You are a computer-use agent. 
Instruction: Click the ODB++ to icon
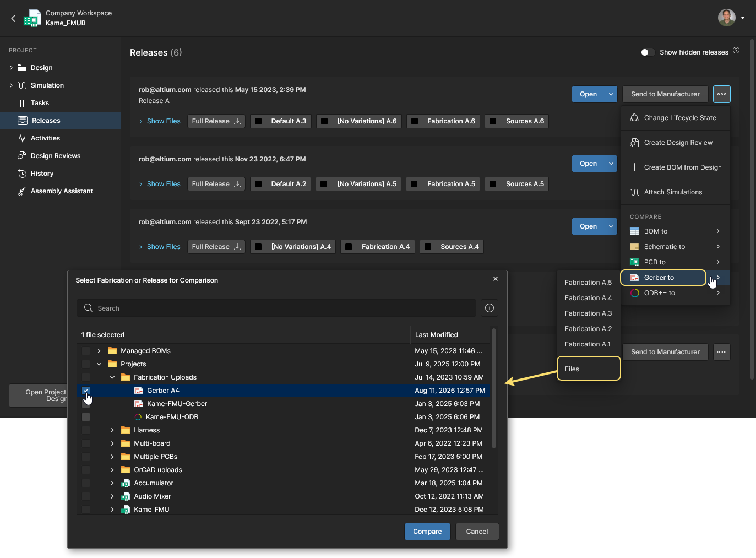634,293
